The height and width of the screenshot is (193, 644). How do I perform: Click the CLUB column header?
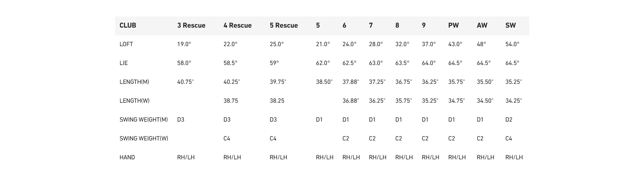tap(128, 26)
